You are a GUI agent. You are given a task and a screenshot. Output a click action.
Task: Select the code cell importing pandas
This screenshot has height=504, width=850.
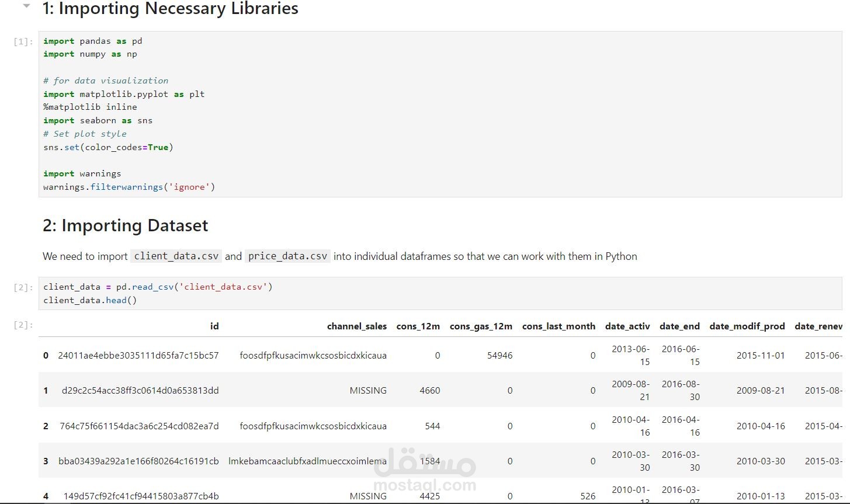tap(440, 114)
